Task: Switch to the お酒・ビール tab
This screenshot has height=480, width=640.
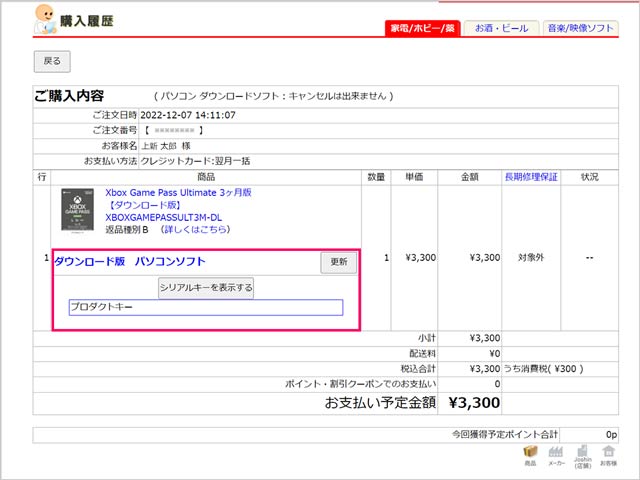Action: (x=501, y=28)
